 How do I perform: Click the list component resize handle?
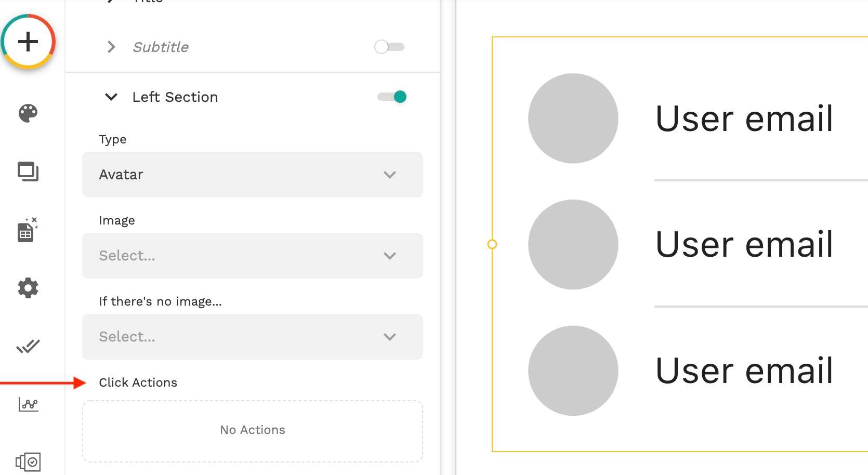point(492,244)
